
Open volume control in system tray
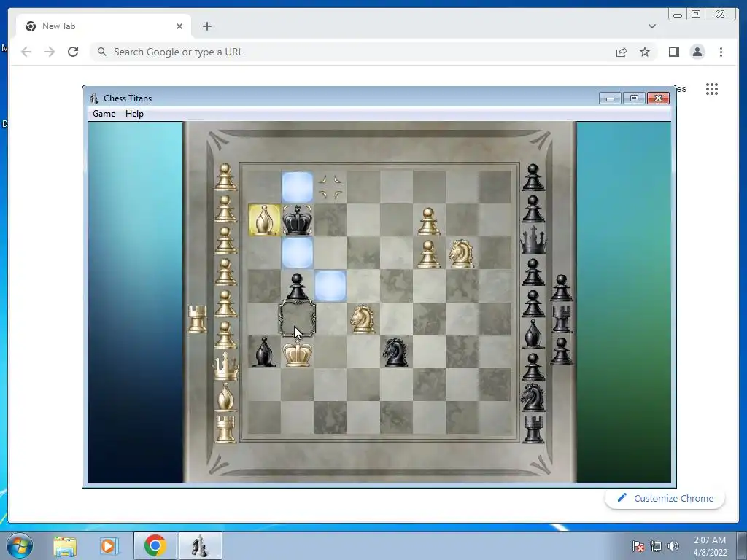point(673,546)
